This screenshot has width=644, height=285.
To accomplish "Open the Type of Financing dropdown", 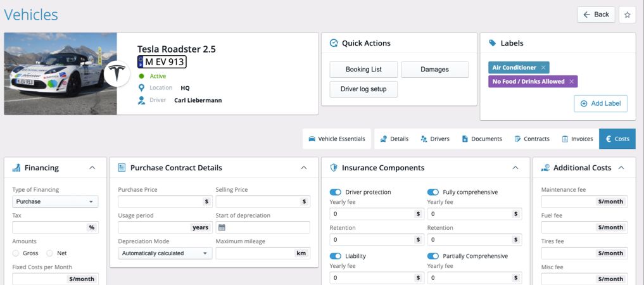I will (56, 201).
